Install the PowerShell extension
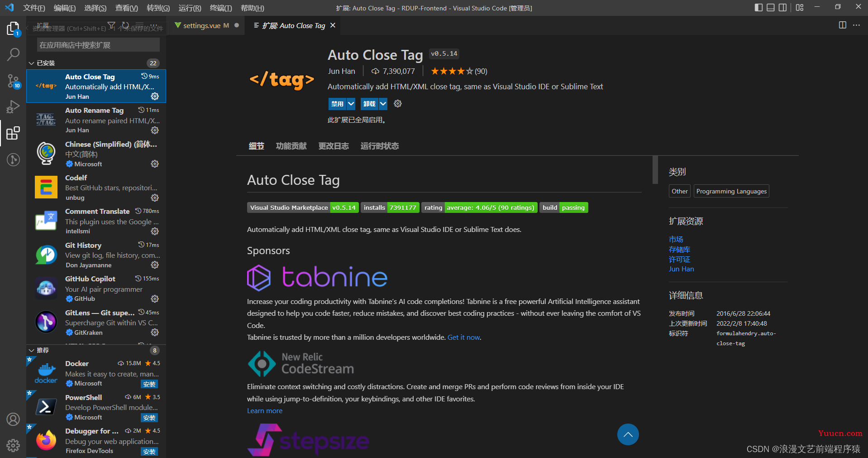This screenshot has height=458, width=868. (x=149, y=418)
